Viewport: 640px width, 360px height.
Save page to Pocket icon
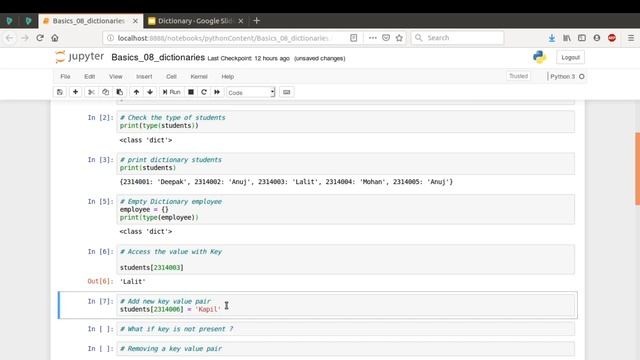(386, 38)
